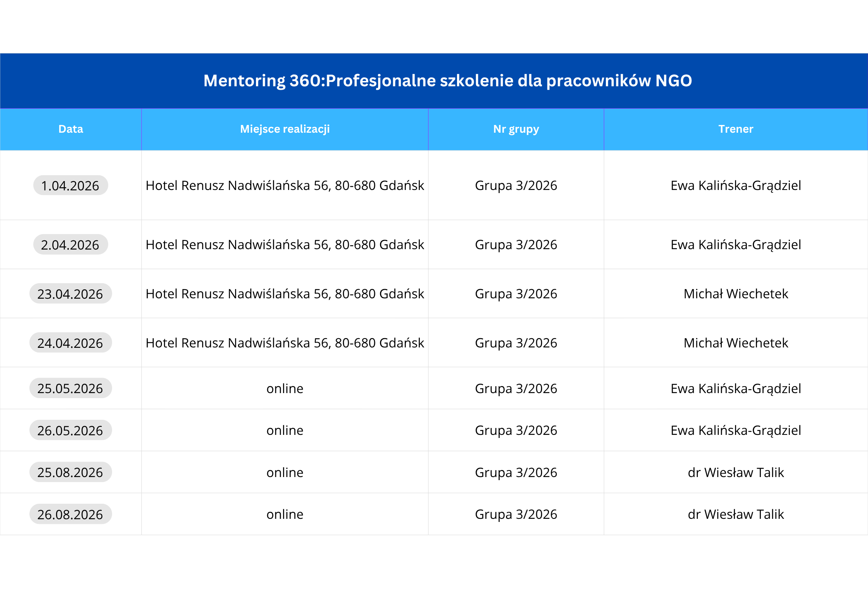Select the Miejsce realizacji column header
This screenshot has width=868, height=614.
pos(285,129)
